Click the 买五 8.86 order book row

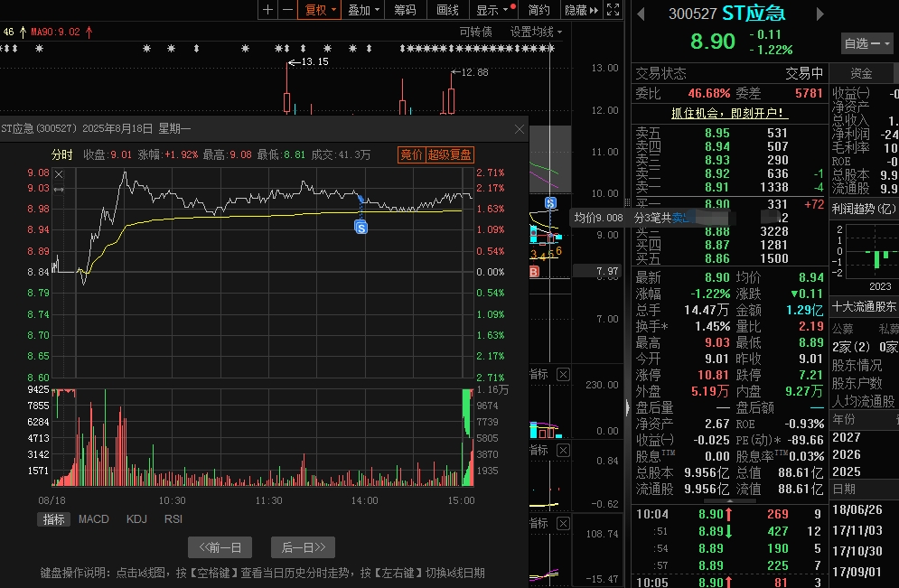point(729,258)
